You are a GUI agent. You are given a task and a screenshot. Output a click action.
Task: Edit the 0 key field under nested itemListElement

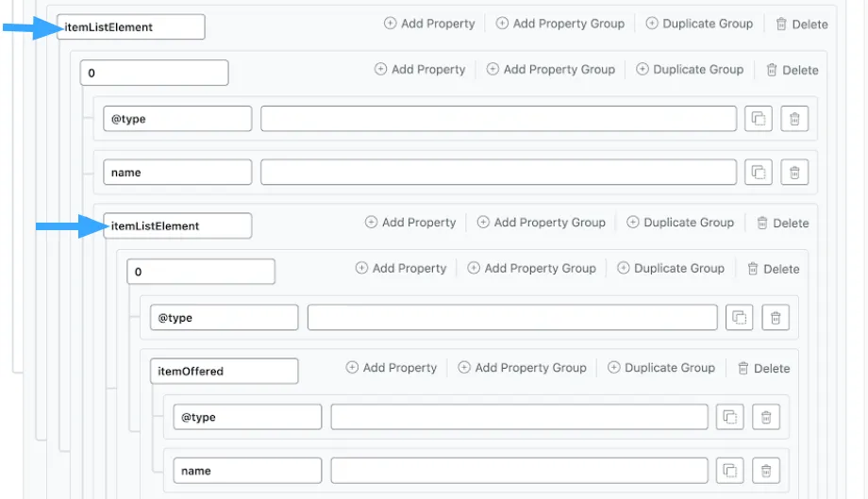tap(201, 272)
